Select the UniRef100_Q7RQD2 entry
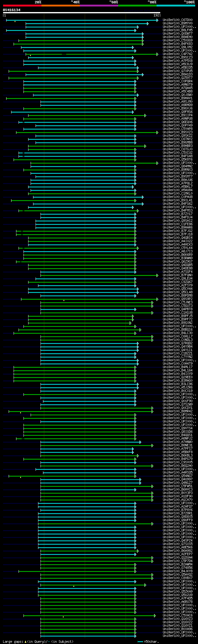The height and width of the screenshot is (644, 198). (178, 343)
